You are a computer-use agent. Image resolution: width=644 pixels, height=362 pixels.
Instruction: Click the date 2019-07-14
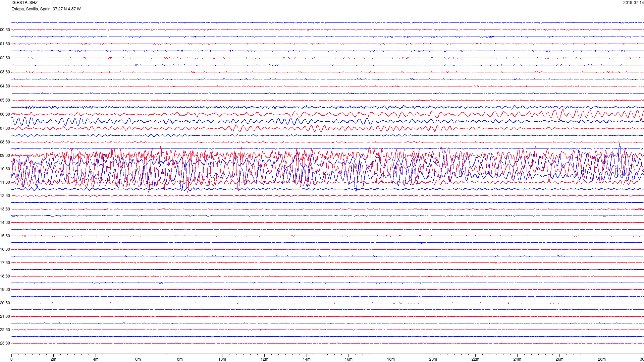(x=633, y=3)
